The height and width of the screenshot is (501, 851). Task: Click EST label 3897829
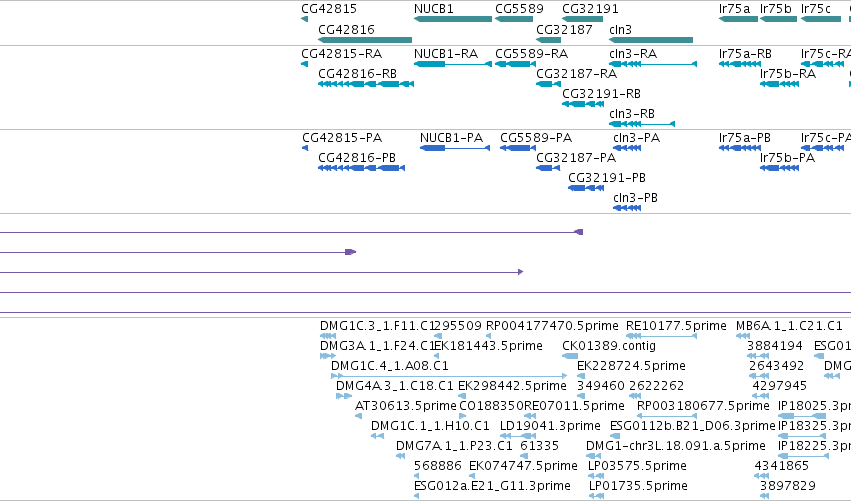788,486
